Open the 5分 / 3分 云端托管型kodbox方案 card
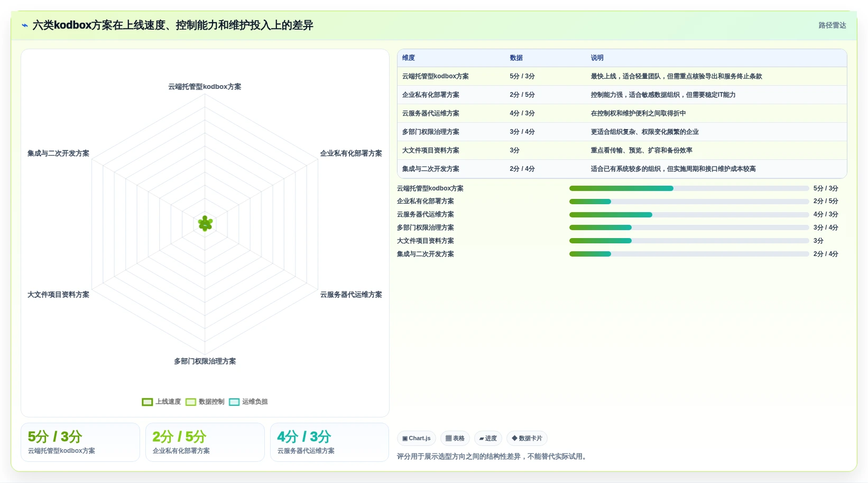This screenshot has height=483, width=868. (x=80, y=442)
